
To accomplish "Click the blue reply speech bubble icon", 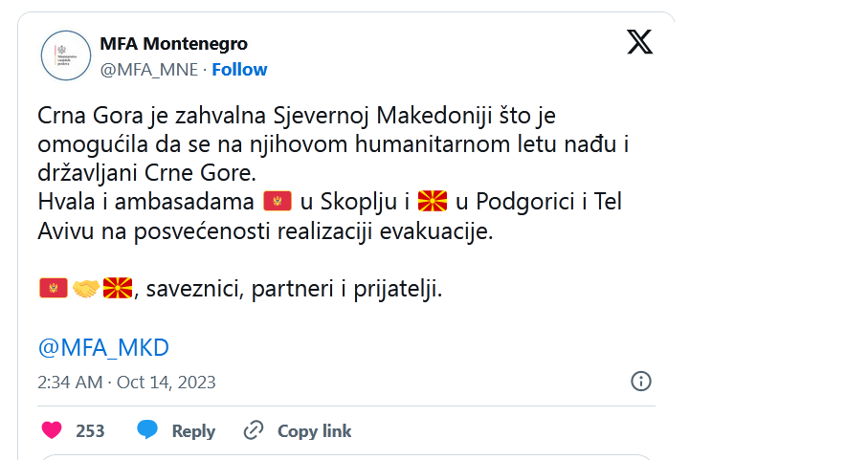I will (147, 430).
